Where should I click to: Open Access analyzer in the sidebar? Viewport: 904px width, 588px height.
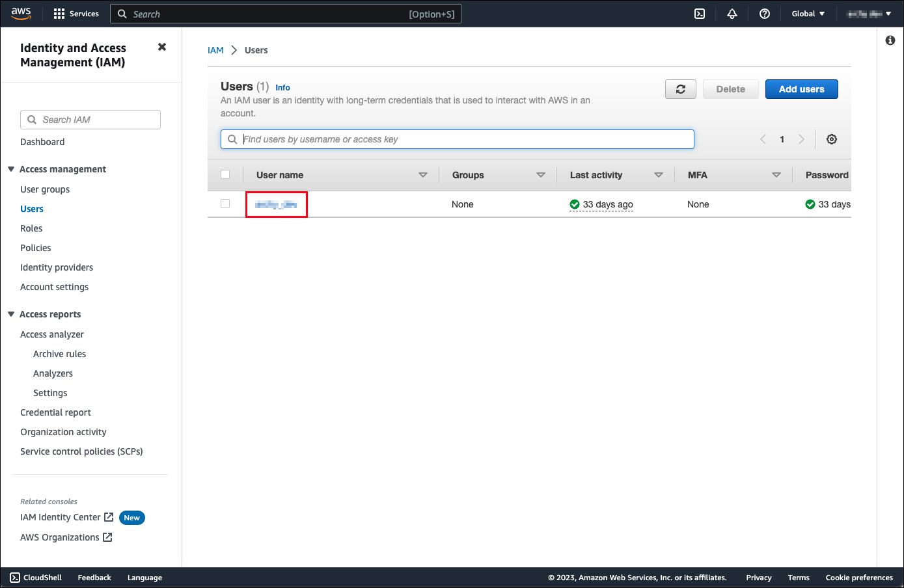[x=52, y=334]
